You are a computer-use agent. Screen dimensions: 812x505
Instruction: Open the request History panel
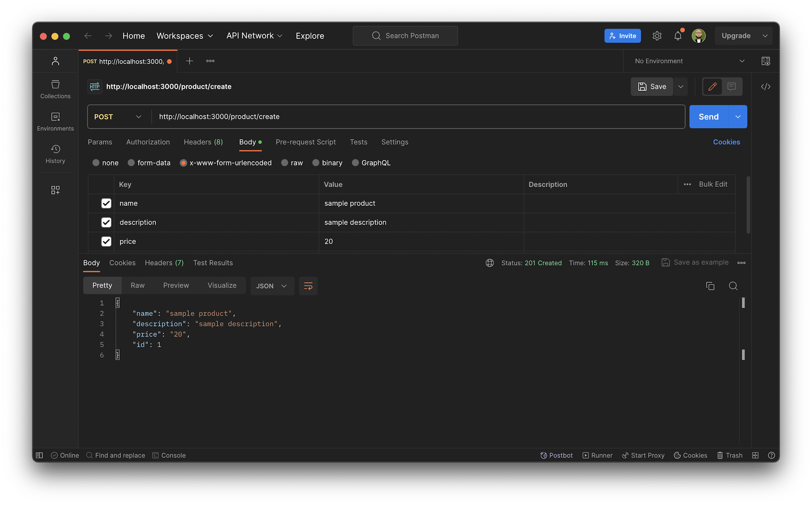pos(55,154)
